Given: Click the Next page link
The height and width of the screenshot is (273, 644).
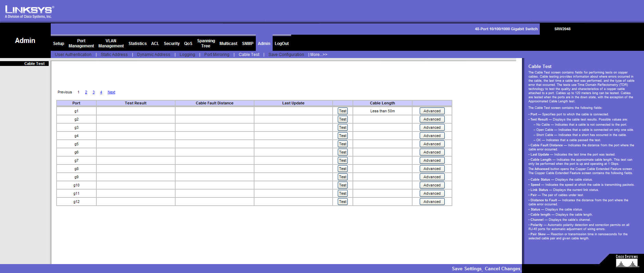Looking at the screenshot, I should tap(111, 92).
